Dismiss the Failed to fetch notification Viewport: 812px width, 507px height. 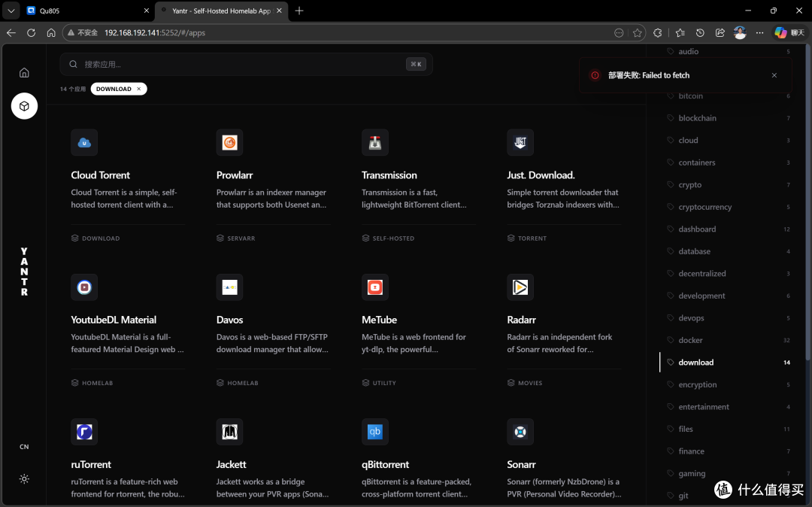click(x=774, y=75)
